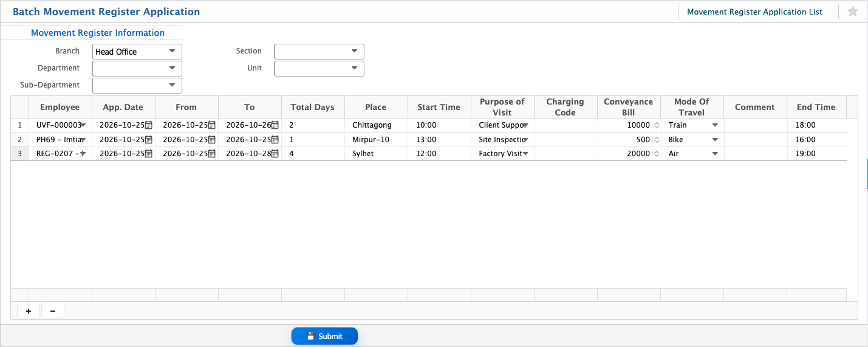
Task: Select the Sylhet place cell
Action: [x=376, y=154]
